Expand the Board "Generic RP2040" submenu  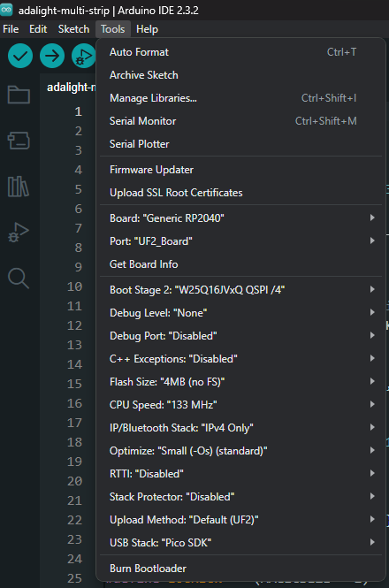pos(240,218)
